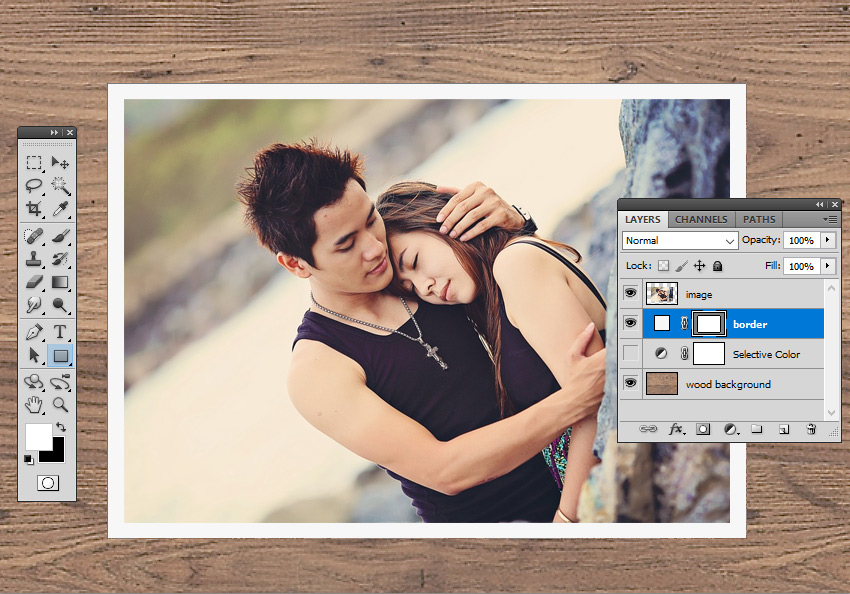
Task: Select the Hand tool
Action: 34,405
